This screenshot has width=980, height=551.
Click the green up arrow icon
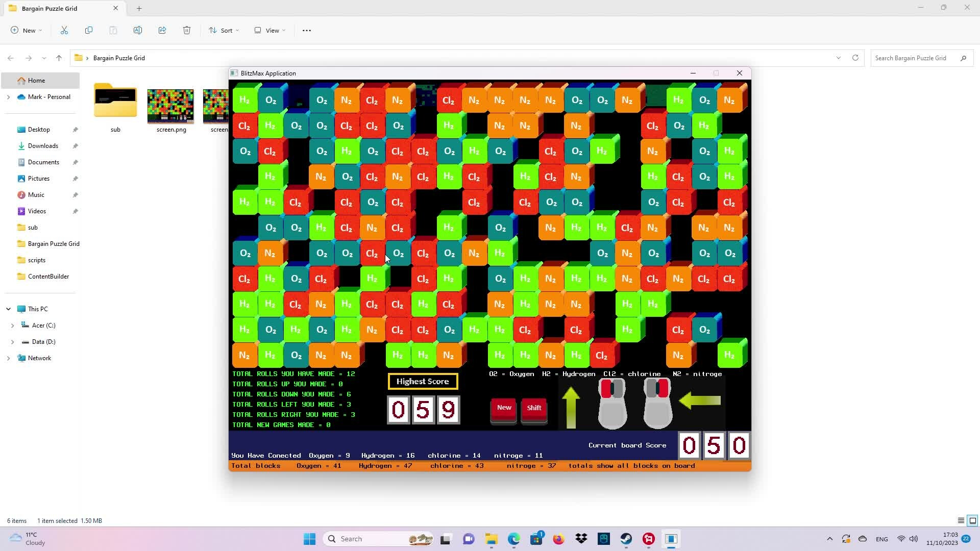click(571, 407)
